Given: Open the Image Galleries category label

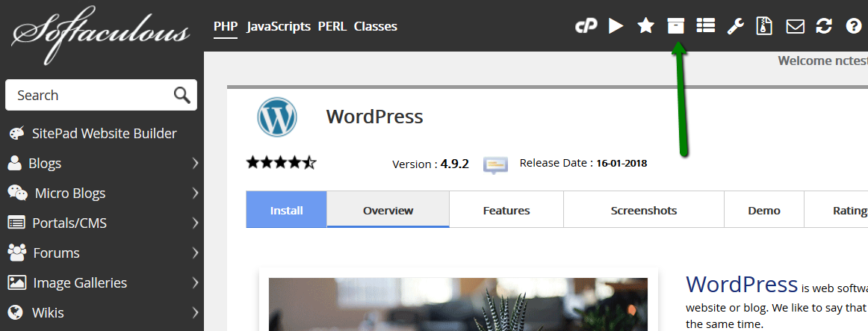Looking at the screenshot, I should coord(80,283).
